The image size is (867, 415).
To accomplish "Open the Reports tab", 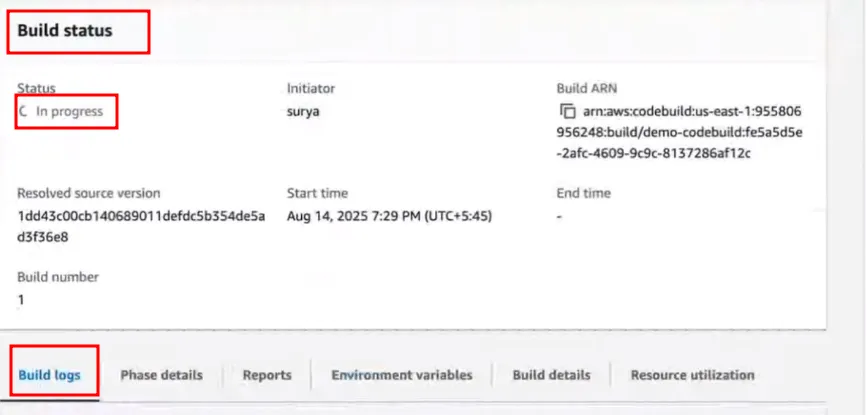I will pos(267,375).
